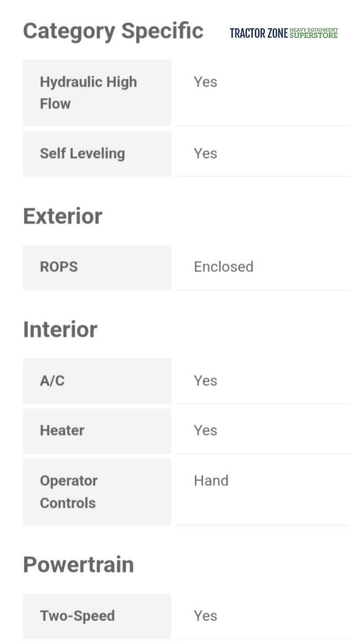Click the Yes value for Hydraulic High Flow

pyautogui.click(x=205, y=82)
